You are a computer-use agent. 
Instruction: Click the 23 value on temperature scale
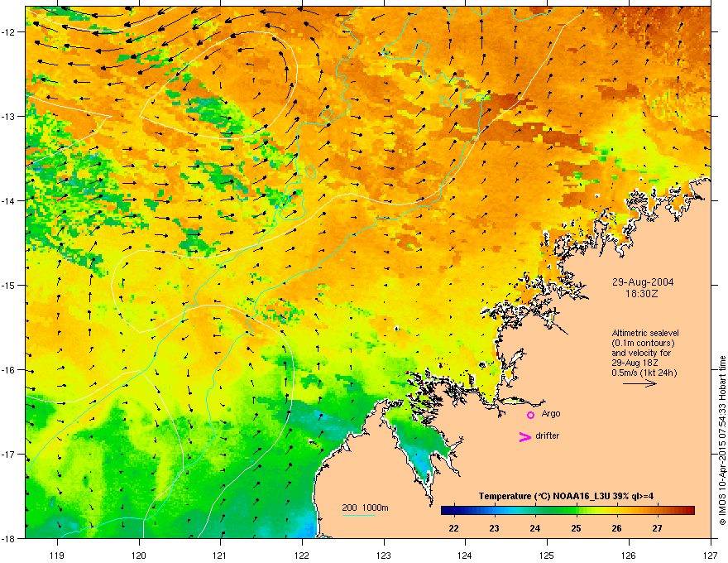coord(495,528)
